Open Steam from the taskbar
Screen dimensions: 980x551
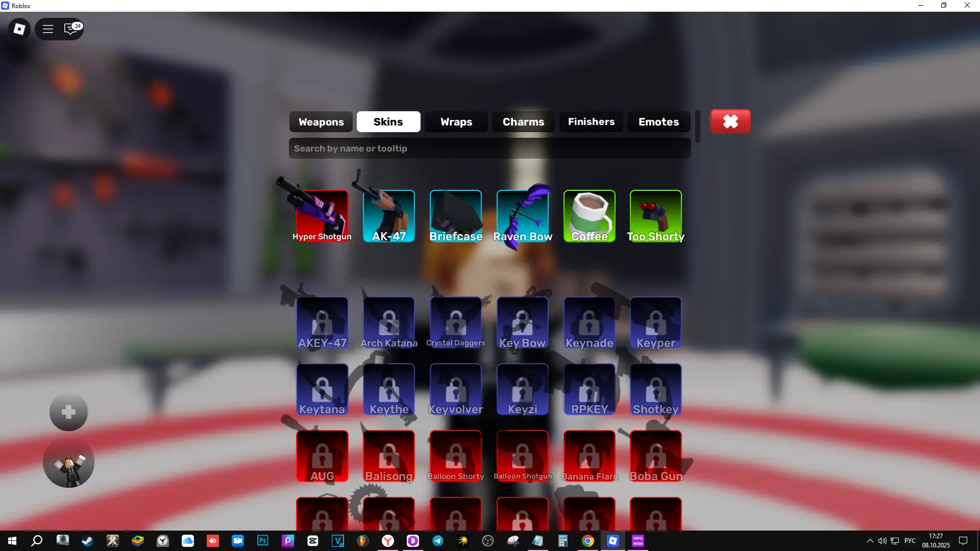click(88, 541)
